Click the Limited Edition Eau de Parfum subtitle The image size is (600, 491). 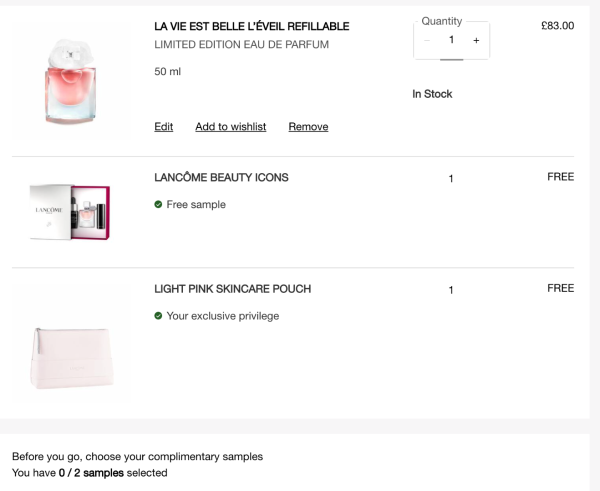pos(241,45)
